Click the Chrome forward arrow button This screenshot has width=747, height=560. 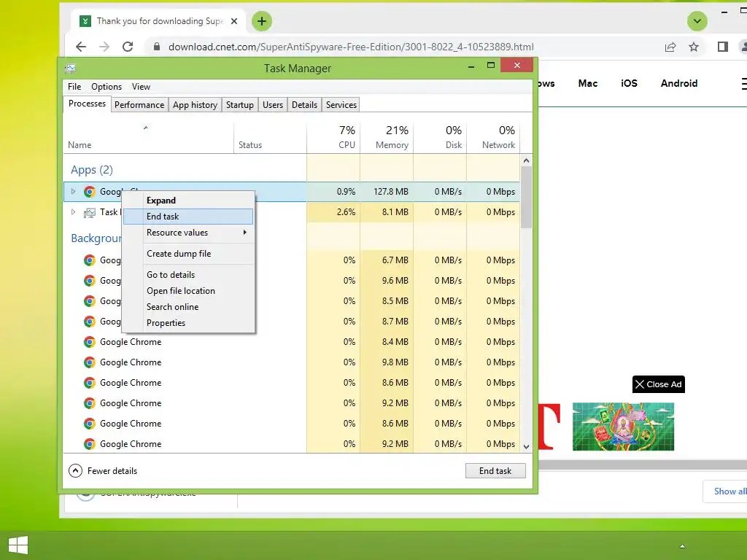[104, 47]
